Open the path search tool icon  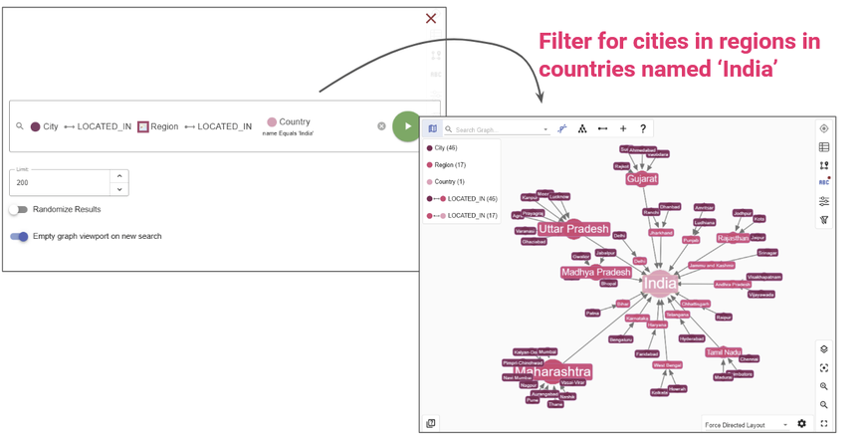561,129
